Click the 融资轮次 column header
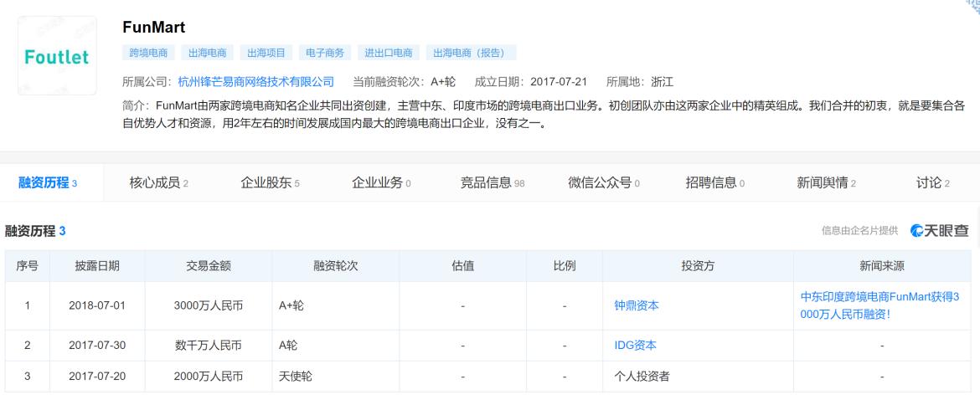 (x=336, y=266)
